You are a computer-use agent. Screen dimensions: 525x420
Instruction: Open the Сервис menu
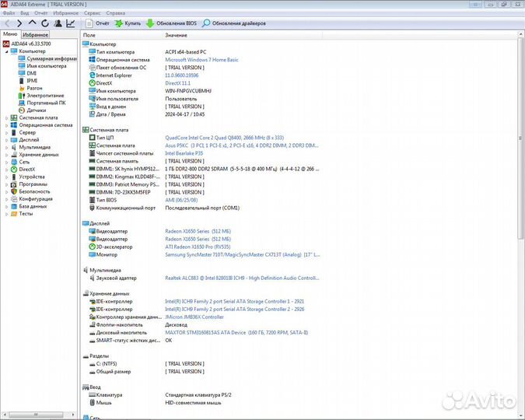point(92,13)
